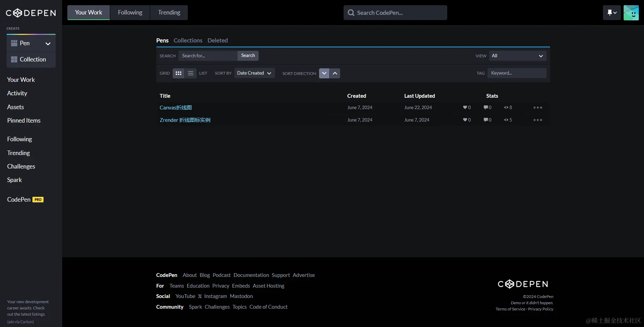Click views eye icon for Zrender row

(x=506, y=120)
